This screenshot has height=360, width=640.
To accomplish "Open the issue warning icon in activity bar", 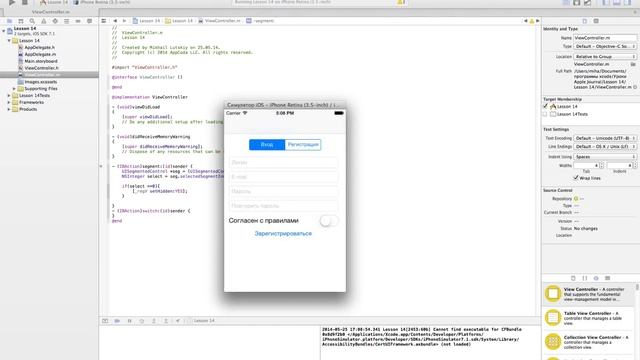I will point(401,2).
